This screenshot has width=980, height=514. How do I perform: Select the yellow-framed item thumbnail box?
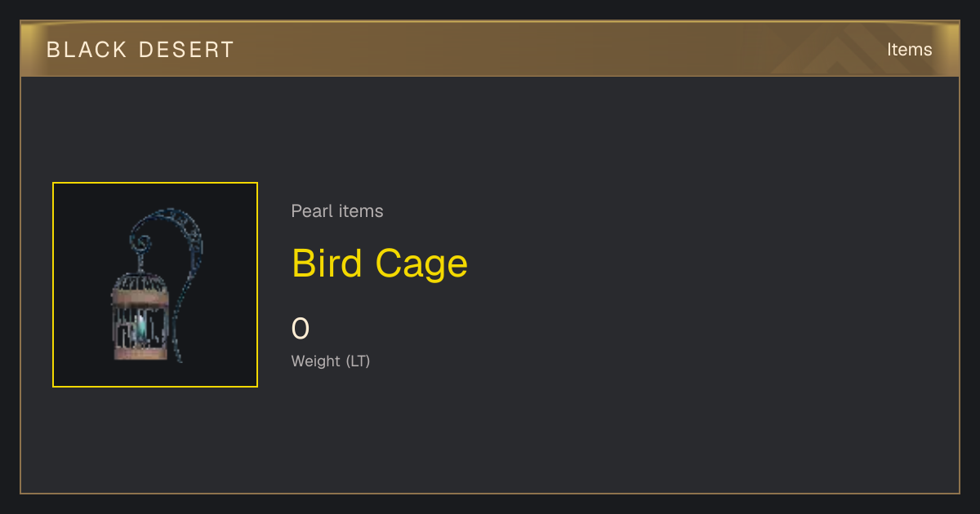point(155,285)
